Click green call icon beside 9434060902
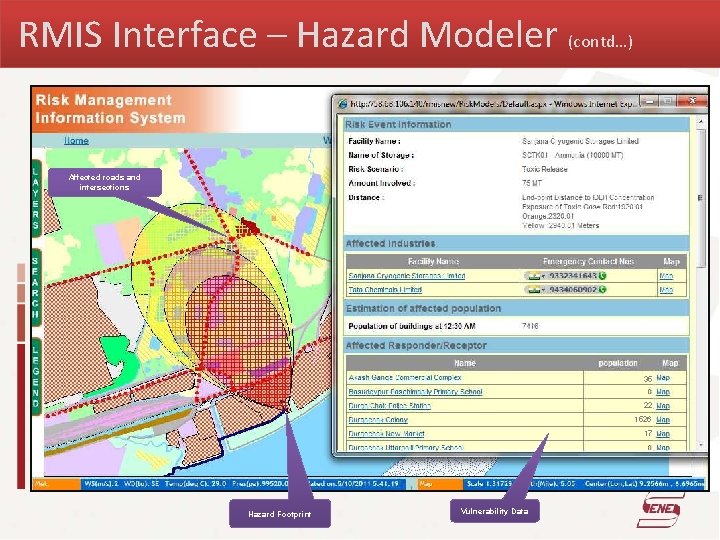Viewport: 720px width, 540px height. point(602,289)
